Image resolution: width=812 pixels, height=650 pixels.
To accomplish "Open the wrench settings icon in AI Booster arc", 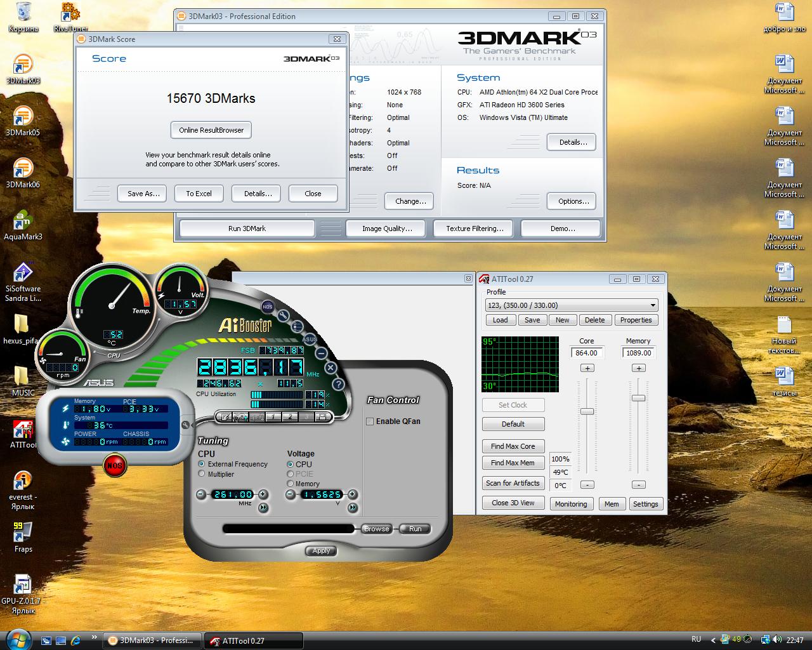I will coord(283,315).
